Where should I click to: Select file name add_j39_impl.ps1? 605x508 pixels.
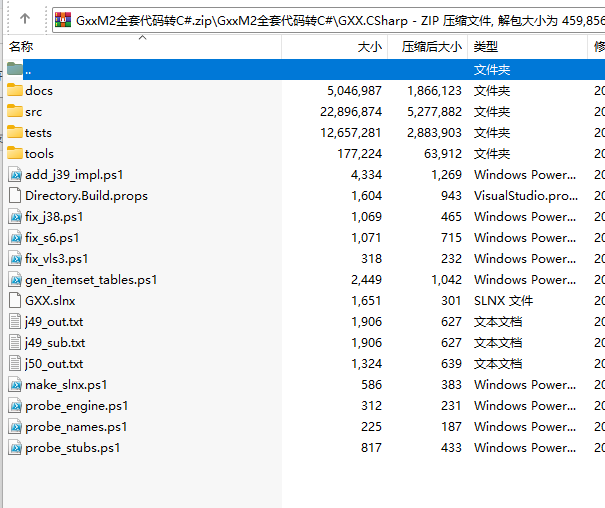coord(74,175)
